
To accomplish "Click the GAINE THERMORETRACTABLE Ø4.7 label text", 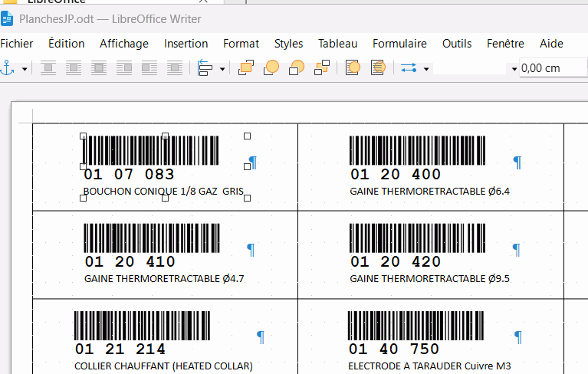I will click(164, 279).
